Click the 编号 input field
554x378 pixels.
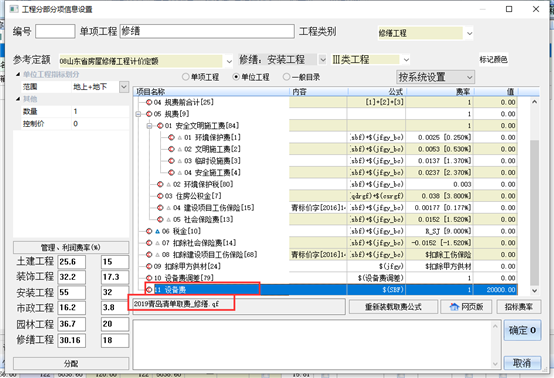pyautogui.click(x=55, y=31)
